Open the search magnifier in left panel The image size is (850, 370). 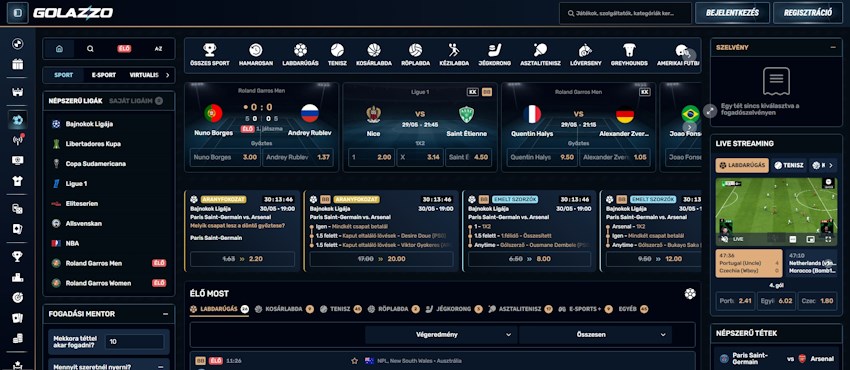point(90,48)
